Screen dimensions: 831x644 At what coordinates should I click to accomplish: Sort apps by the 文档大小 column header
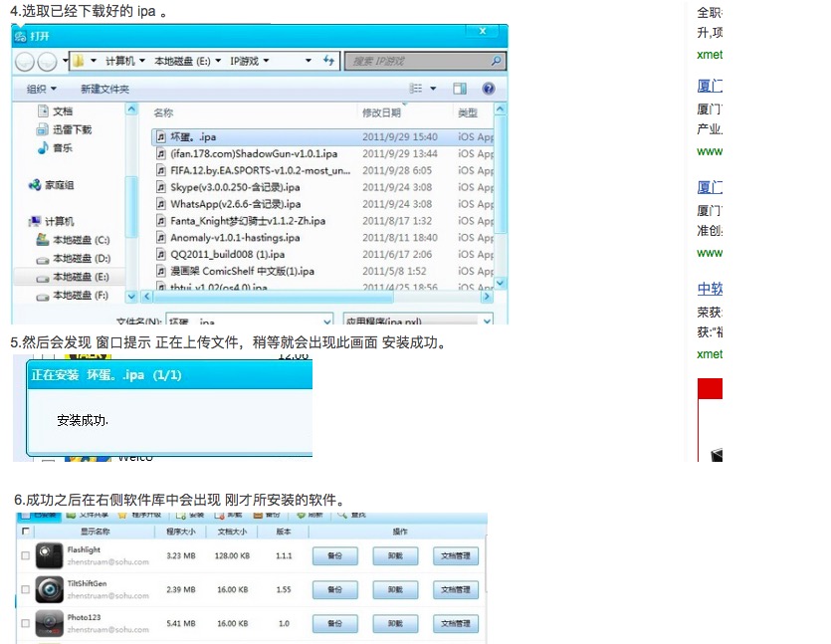tap(232, 532)
